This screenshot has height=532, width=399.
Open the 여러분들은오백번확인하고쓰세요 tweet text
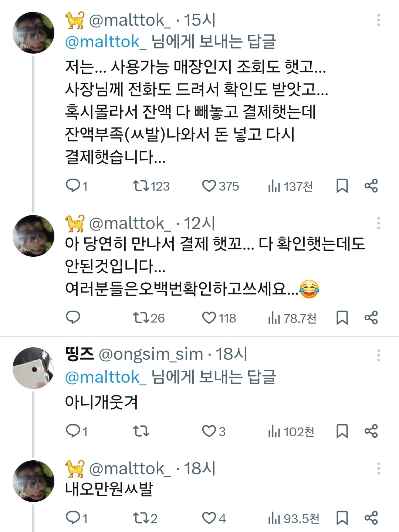point(181,289)
